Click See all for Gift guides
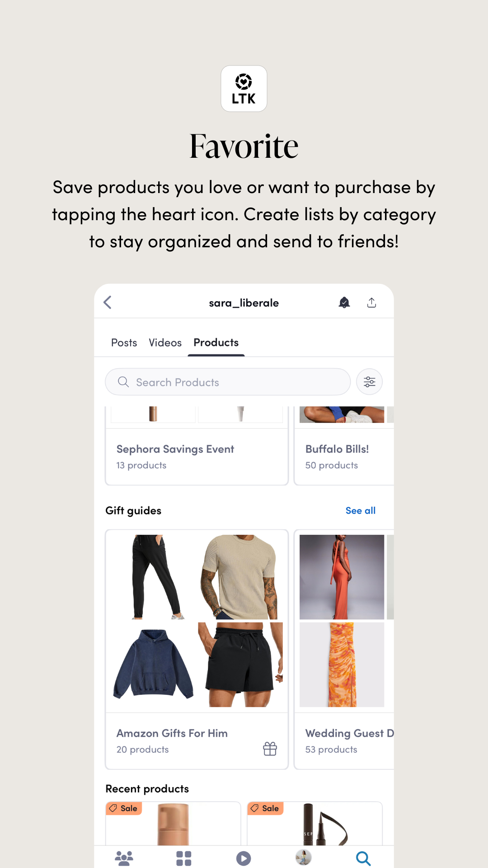 361,510
